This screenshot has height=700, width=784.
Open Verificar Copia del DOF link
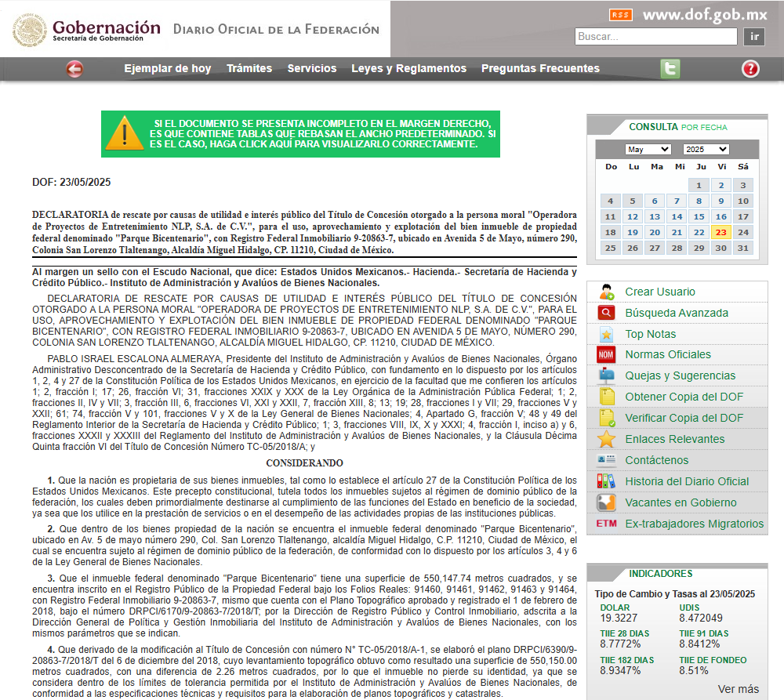click(x=684, y=418)
